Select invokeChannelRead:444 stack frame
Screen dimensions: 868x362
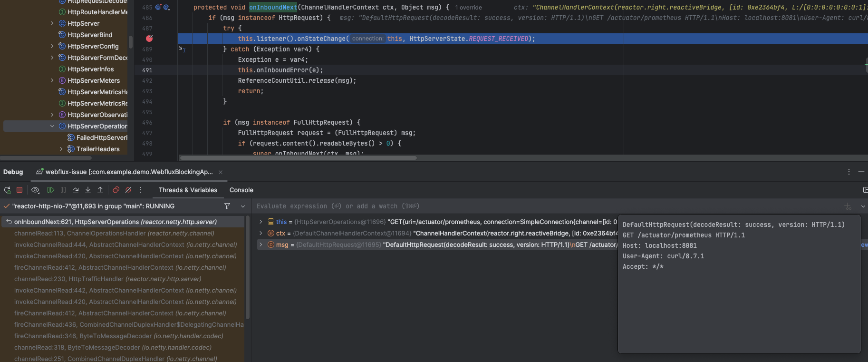(123, 245)
